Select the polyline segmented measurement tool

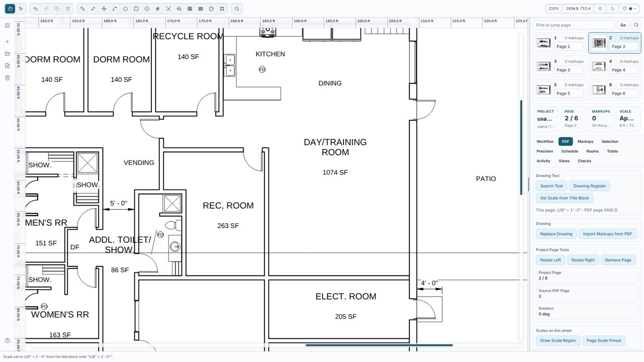(104, 9)
